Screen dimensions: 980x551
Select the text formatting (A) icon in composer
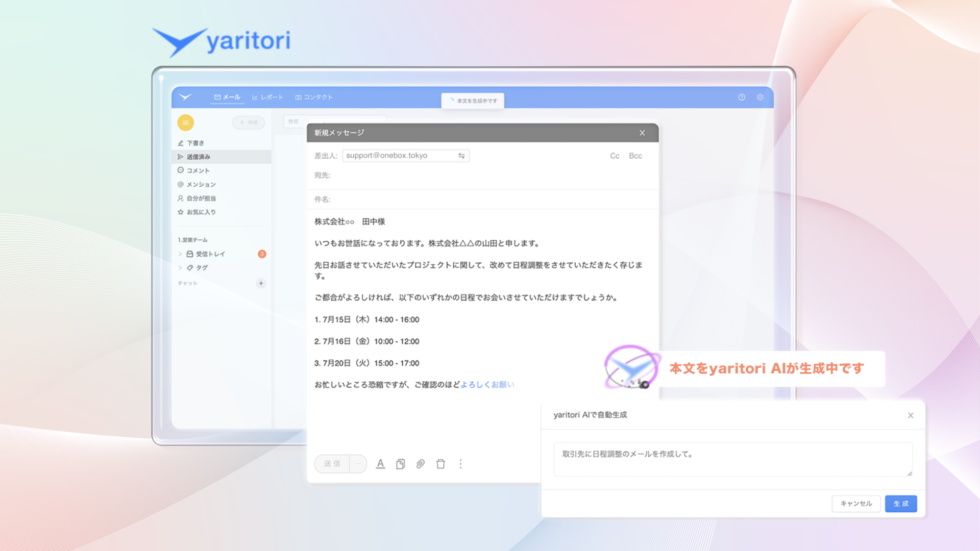[381, 464]
